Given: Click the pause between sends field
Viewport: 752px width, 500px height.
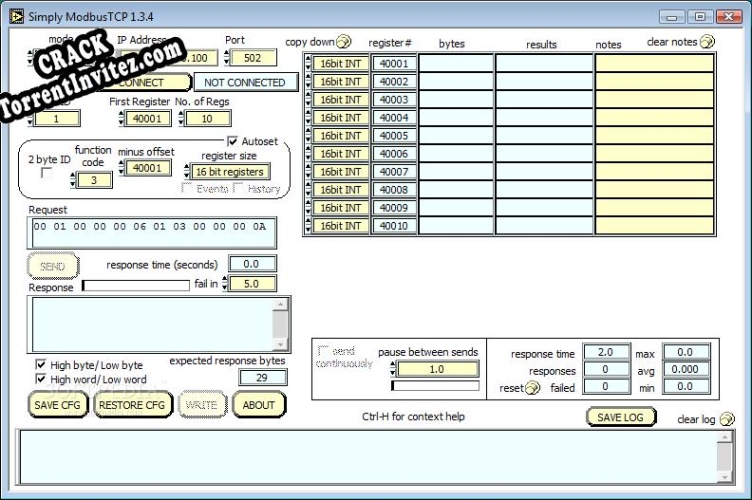Looking at the screenshot, I should point(437,369).
